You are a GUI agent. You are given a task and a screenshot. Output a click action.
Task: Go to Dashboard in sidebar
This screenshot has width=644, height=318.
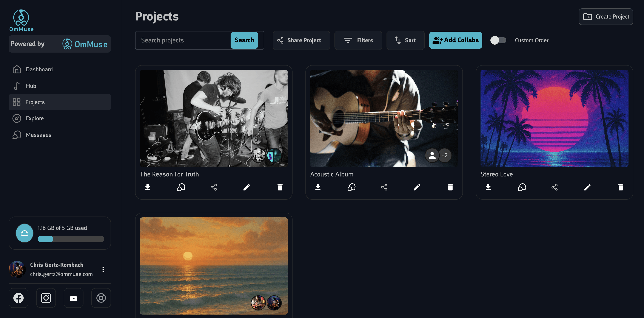pyautogui.click(x=39, y=69)
